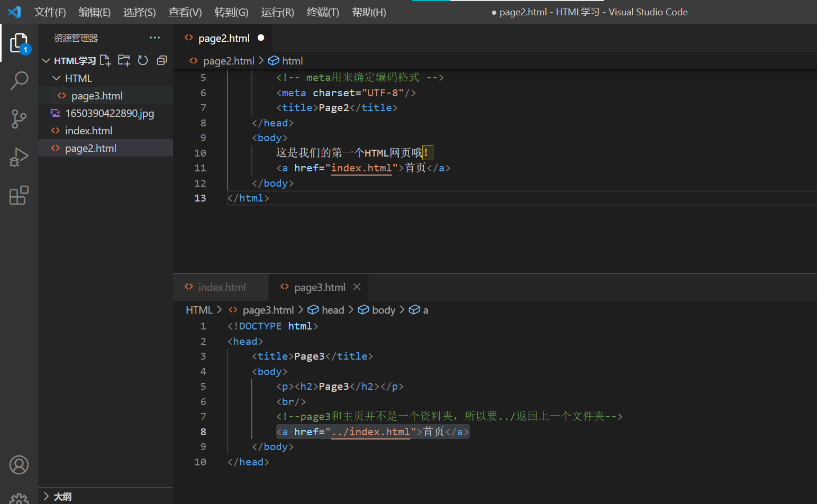Screen dimensions: 817x504
Task: Open Run and Debug view
Action: pos(19,157)
